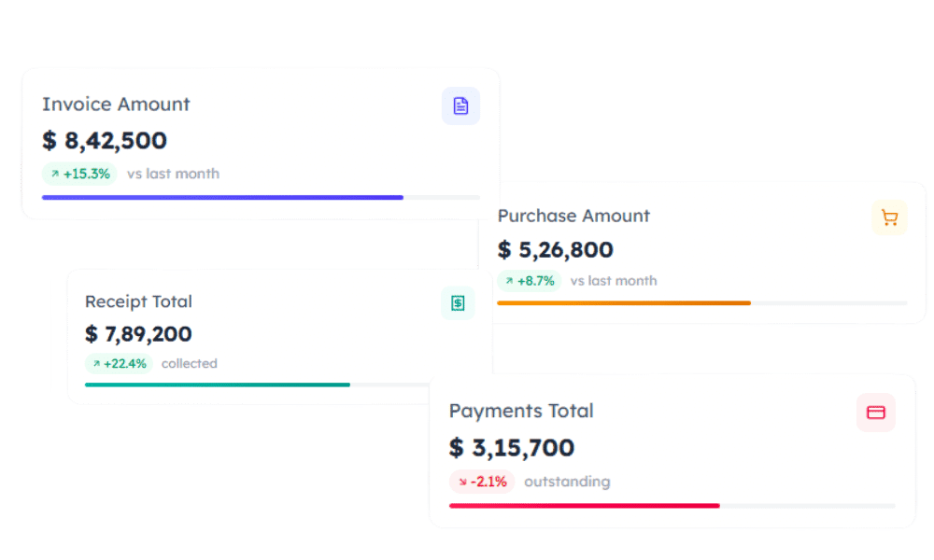
Task: Click the $ 5,26,800 amount on Purchase Amount
Action: [557, 250]
